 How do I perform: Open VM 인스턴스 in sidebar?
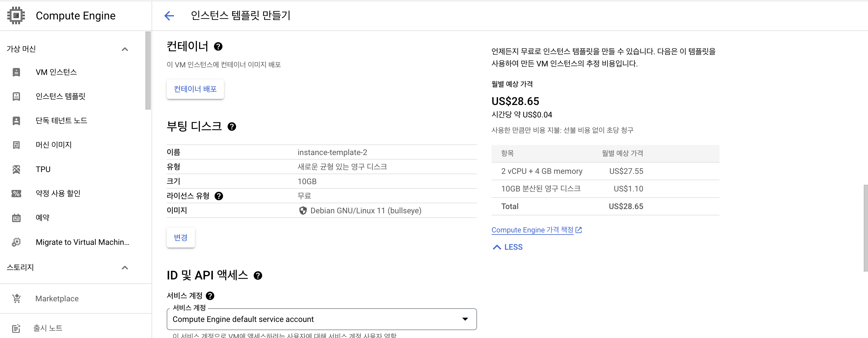pos(56,72)
